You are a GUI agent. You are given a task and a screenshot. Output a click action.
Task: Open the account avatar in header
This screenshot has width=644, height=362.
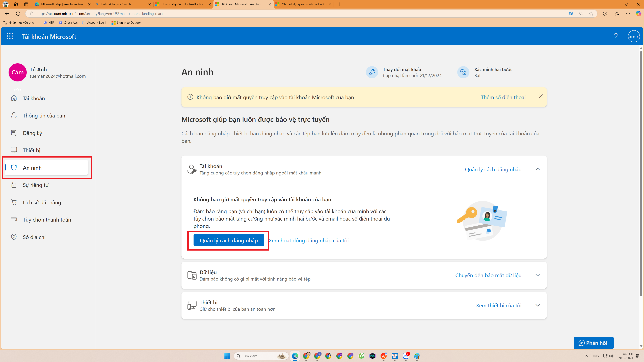click(x=634, y=36)
